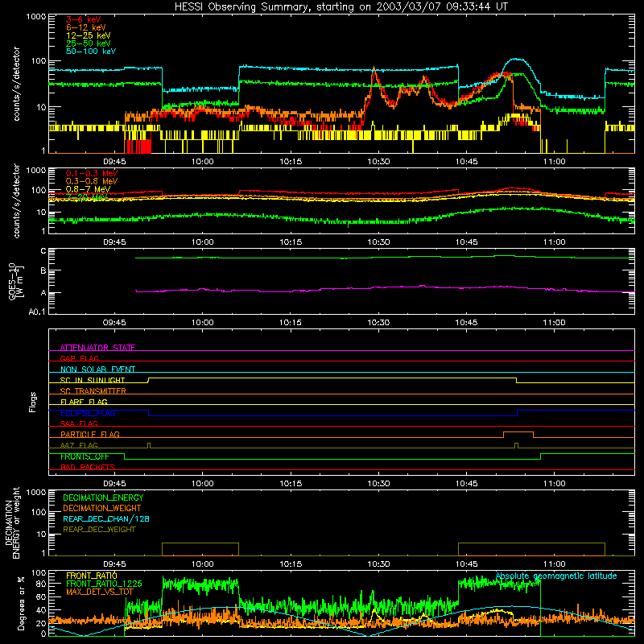Select the REAR_DEC_WEIGHT legend label
This screenshot has height=644, width=644.
pos(99,530)
